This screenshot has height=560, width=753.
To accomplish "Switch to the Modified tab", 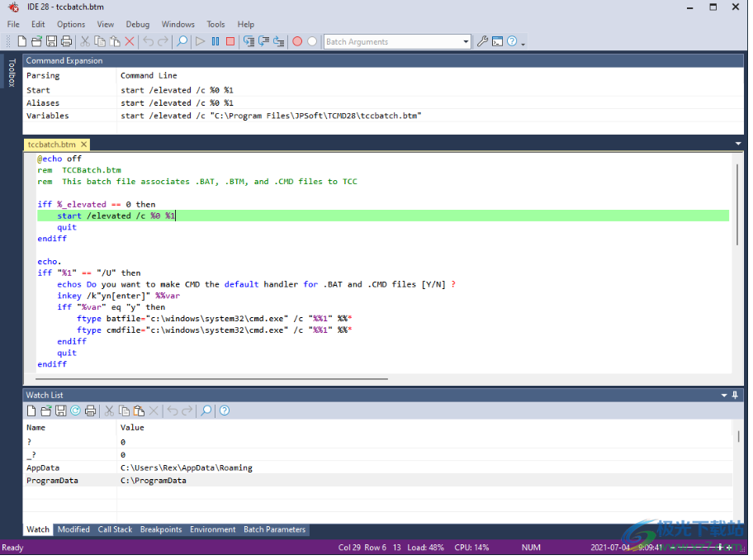I will (x=74, y=530).
